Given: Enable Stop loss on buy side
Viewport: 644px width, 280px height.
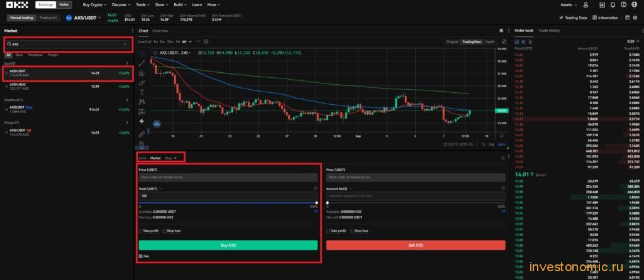Looking at the screenshot, I should click(x=164, y=231).
